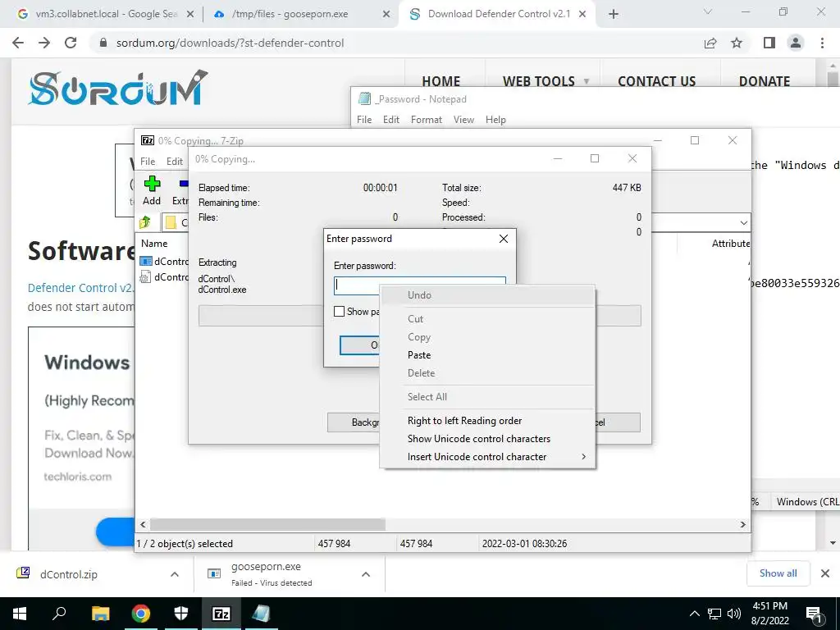This screenshot has height=630, width=840.
Task: Open the 7-Zip File menu
Action: 148,162
